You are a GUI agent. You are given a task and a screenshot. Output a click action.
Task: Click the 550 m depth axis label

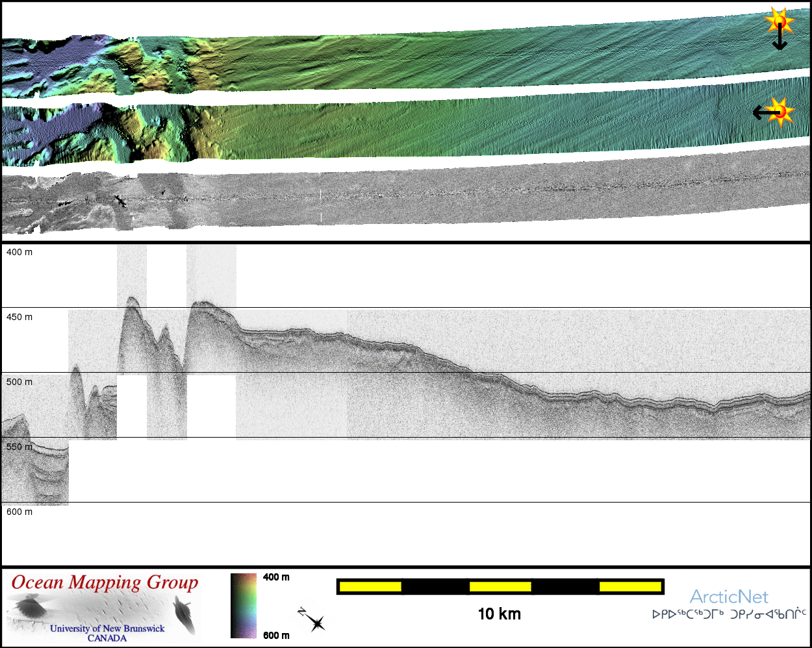pyautogui.click(x=19, y=447)
